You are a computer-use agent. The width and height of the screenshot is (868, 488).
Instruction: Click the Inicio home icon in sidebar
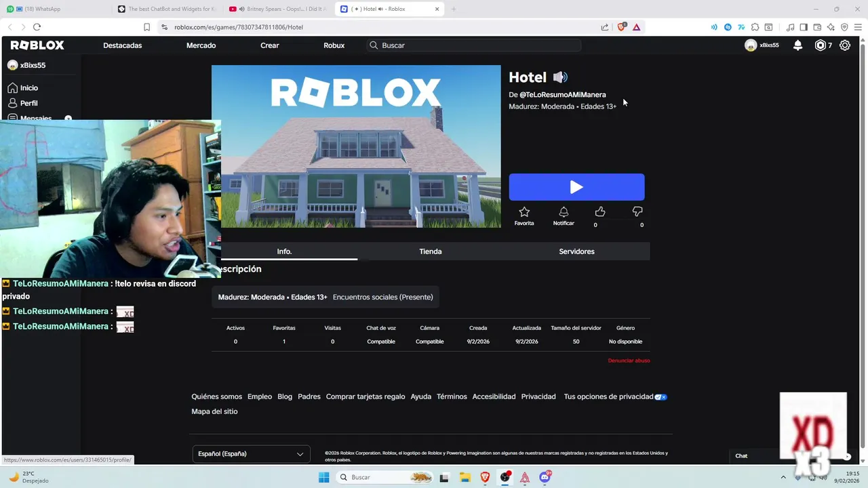tap(13, 88)
